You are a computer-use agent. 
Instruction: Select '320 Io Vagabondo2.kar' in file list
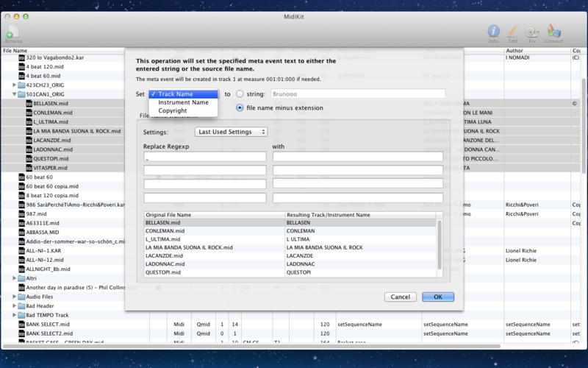click(54, 58)
